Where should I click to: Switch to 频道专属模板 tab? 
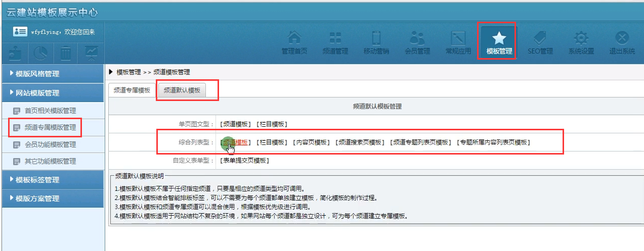tap(132, 90)
